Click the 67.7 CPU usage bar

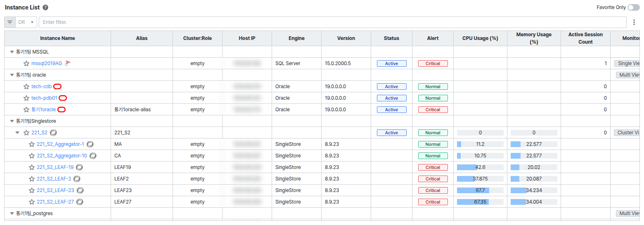click(x=480, y=190)
